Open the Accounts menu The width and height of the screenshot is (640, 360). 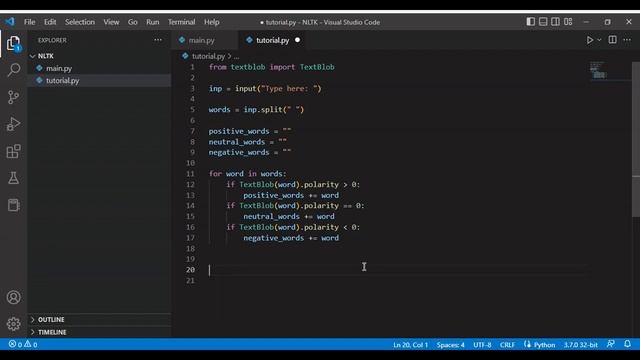tap(13, 297)
